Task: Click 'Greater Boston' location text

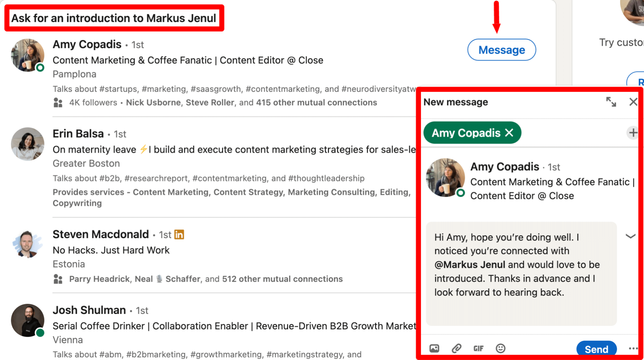Action: [86, 164]
